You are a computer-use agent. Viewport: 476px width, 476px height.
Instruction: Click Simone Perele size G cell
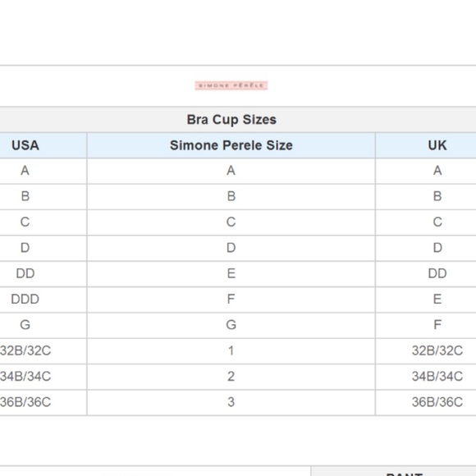[231, 325]
